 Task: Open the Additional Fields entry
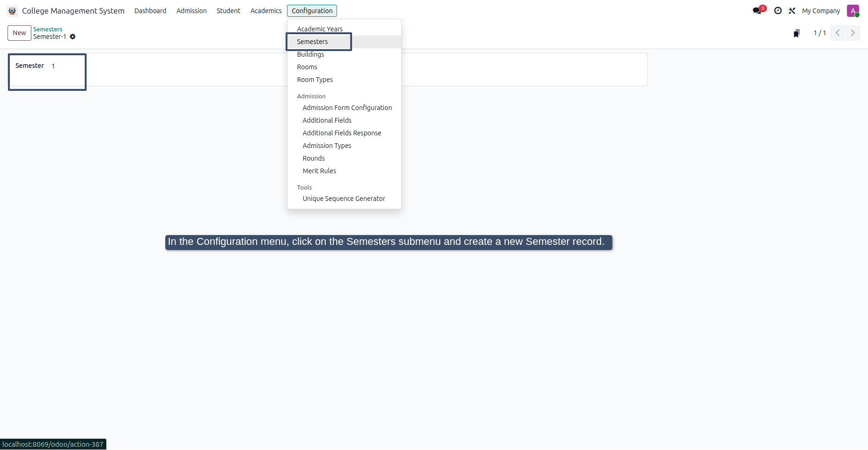(x=344, y=120)
